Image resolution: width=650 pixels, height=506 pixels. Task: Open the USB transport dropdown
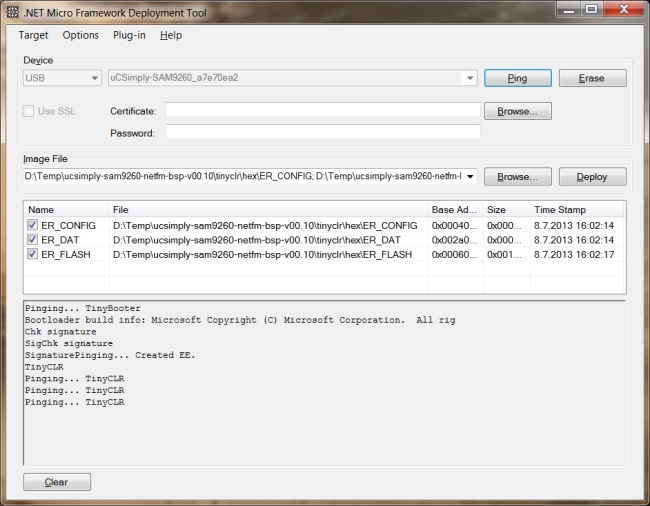pos(62,78)
